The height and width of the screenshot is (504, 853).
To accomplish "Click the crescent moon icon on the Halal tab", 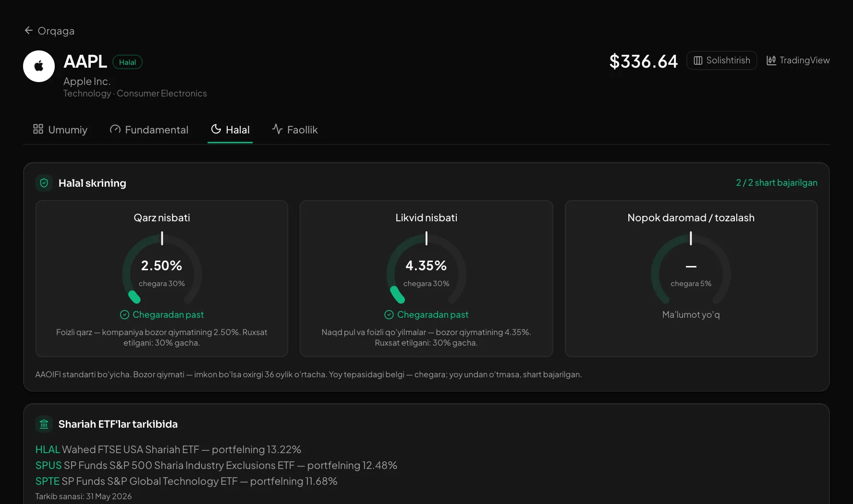I will (x=216, y=129).
